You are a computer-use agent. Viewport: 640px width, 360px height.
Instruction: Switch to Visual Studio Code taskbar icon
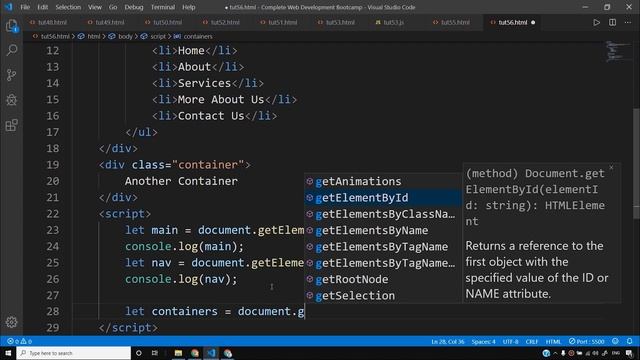click(211, 353)
